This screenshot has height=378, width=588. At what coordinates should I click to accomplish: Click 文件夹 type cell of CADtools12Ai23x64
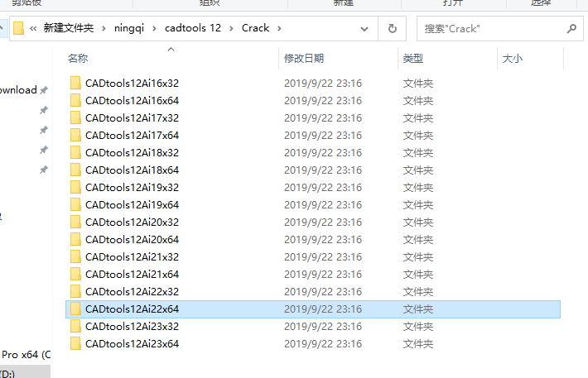(417, 344)
